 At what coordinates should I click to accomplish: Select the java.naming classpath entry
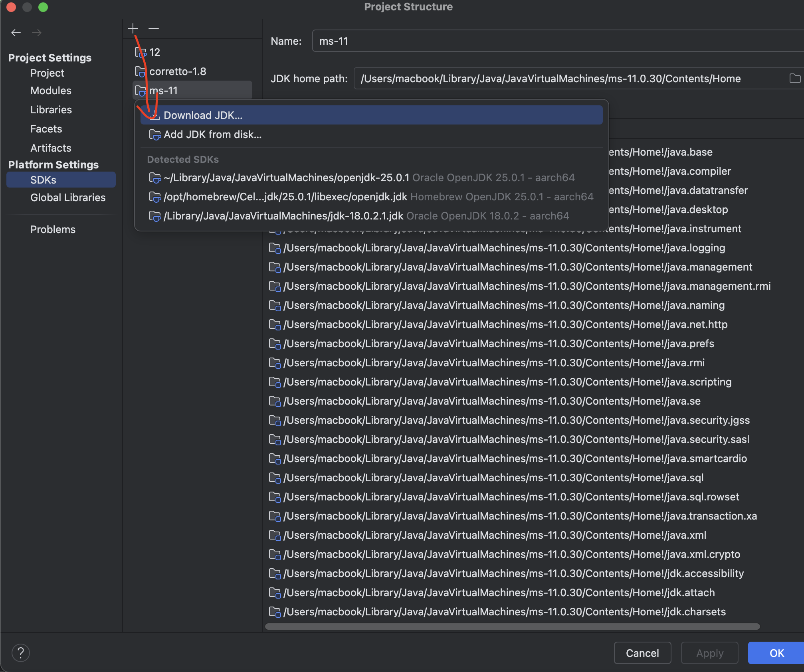click(497, 305)
